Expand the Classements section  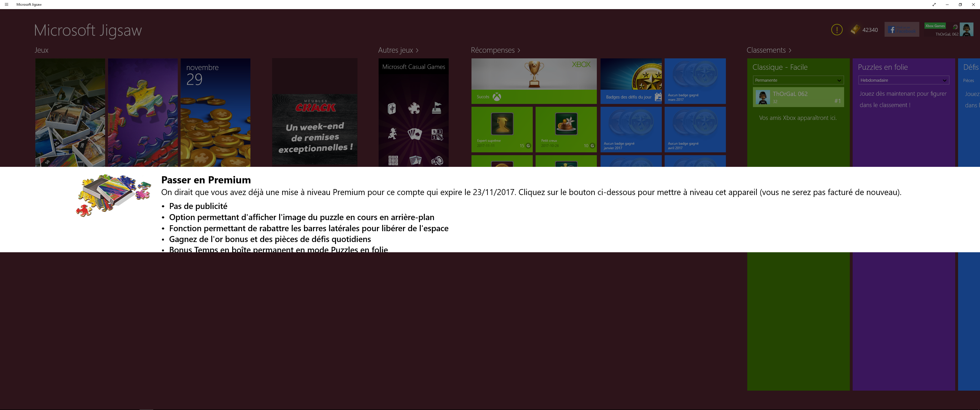[x=769, y=50]
